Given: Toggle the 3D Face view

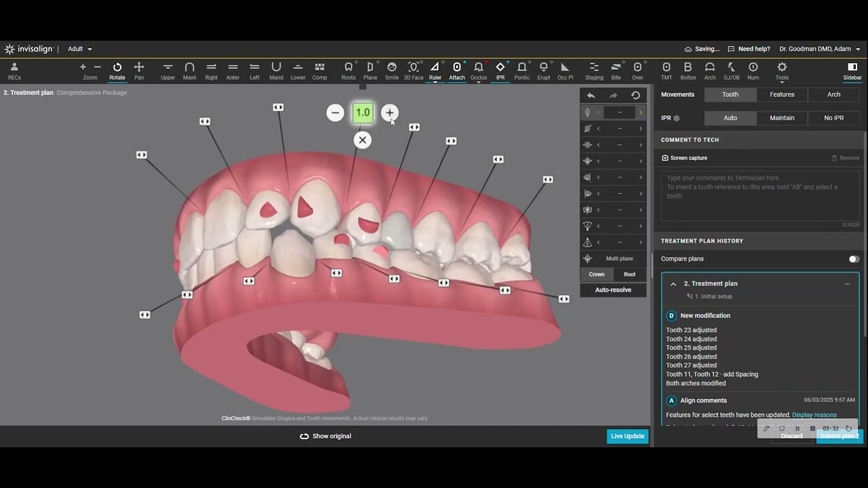Looking at the screenshot, I should (414, 70).
